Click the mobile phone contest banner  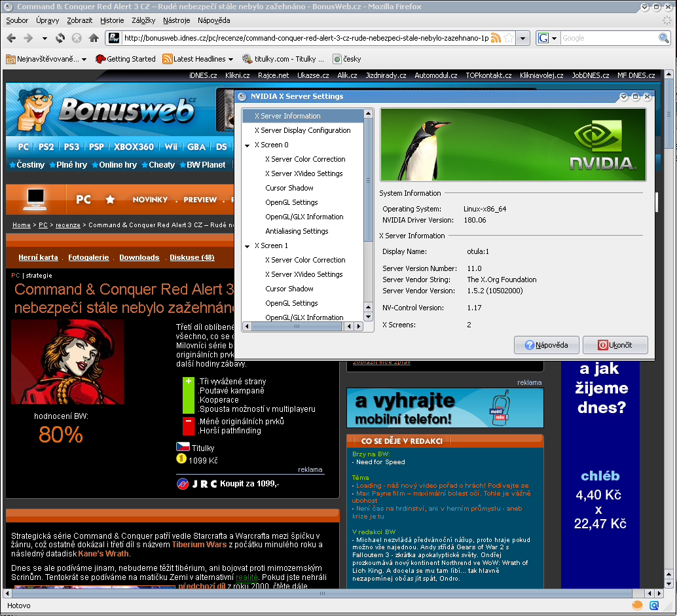[x=445, y=407]
